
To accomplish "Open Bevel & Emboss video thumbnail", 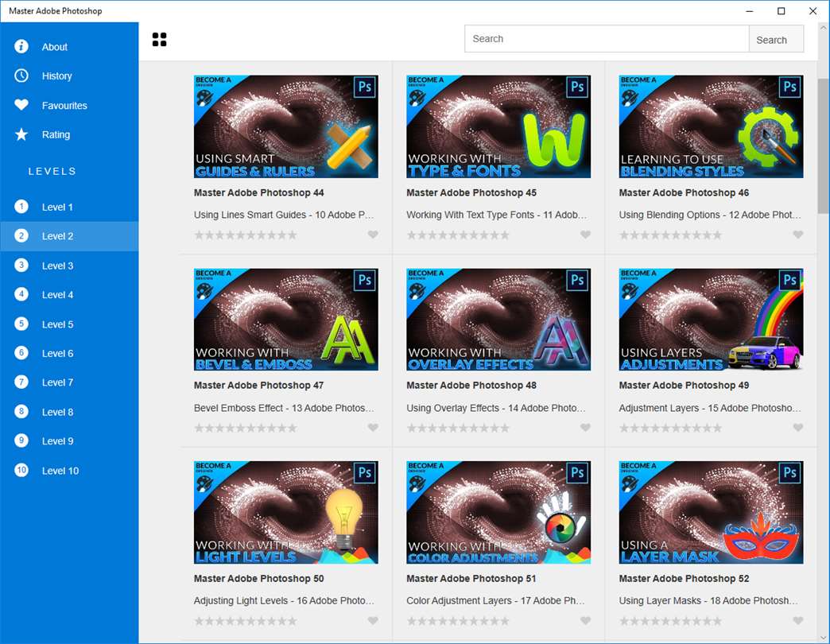I will [286, 319].
